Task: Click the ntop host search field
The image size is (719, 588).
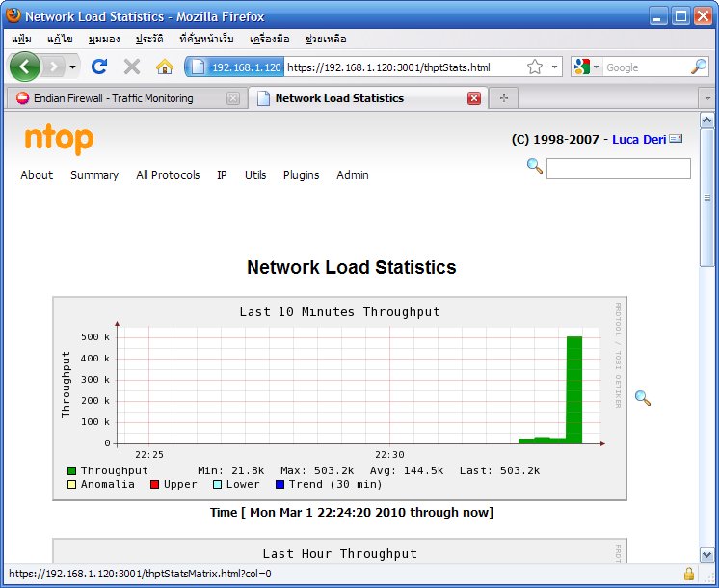Action: [x=618, y=169]
